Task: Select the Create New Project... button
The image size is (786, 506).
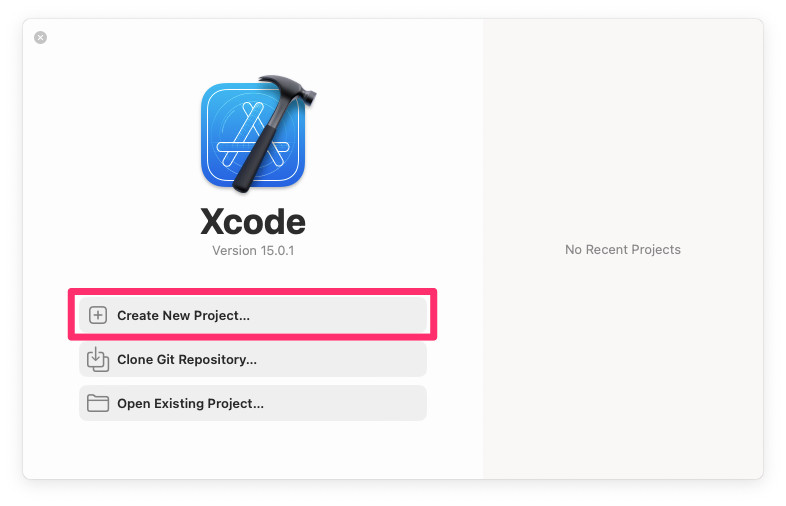Action: coord(253,315)
